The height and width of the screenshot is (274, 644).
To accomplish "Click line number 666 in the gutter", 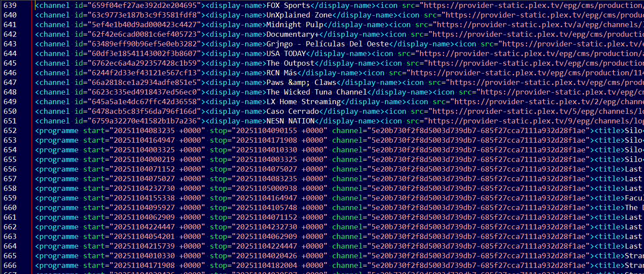I will point(10,266).
